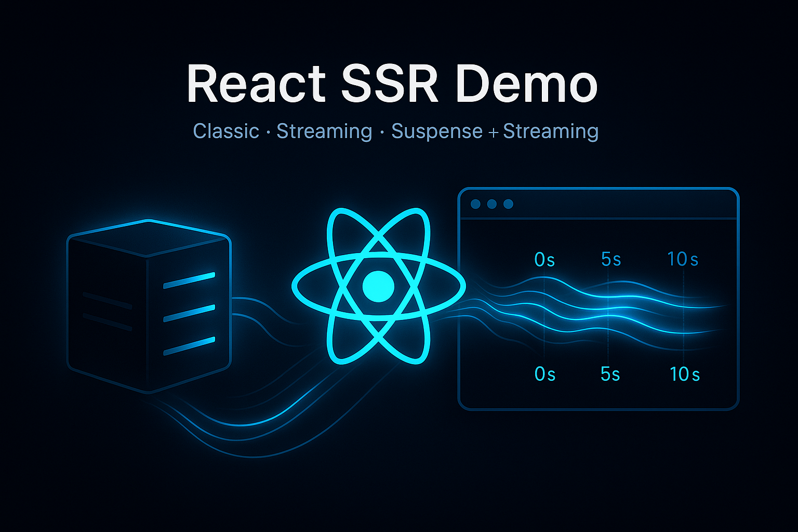The width and height of the screenshot is (798, 532).
Task: Click the first browser window dot
Action: tap(476, 204)
